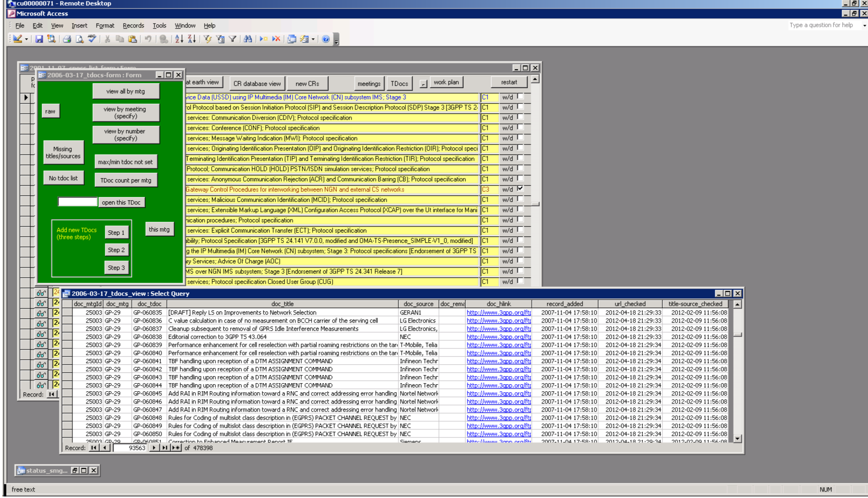868x498 pixels.
Task: Open Microsoft Access Help icon
Action: [x=325, y=39]
